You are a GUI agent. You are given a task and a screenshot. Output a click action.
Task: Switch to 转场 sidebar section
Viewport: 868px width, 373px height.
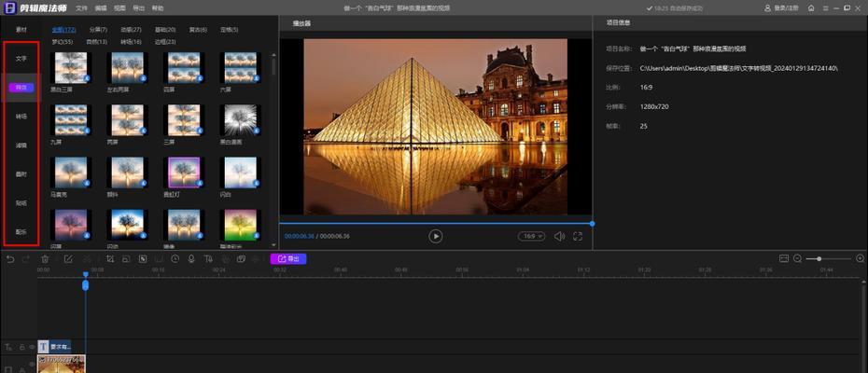click(x=21, y=117)
